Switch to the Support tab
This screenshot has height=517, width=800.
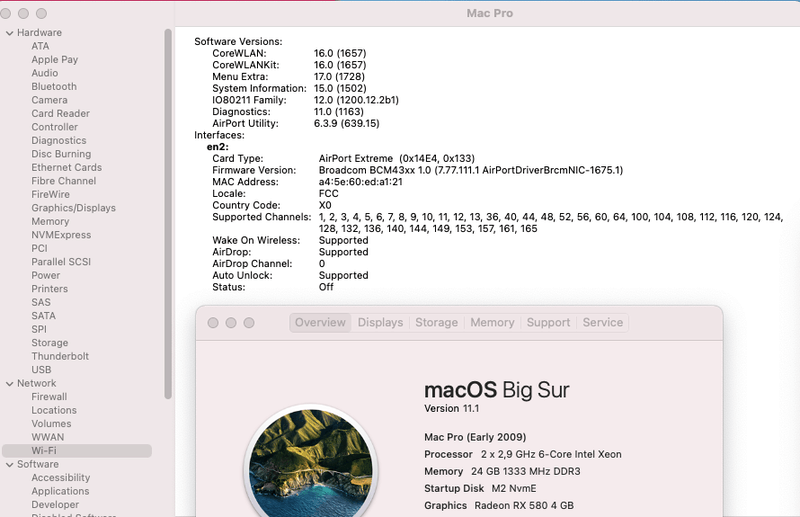[x=548, y=323]
